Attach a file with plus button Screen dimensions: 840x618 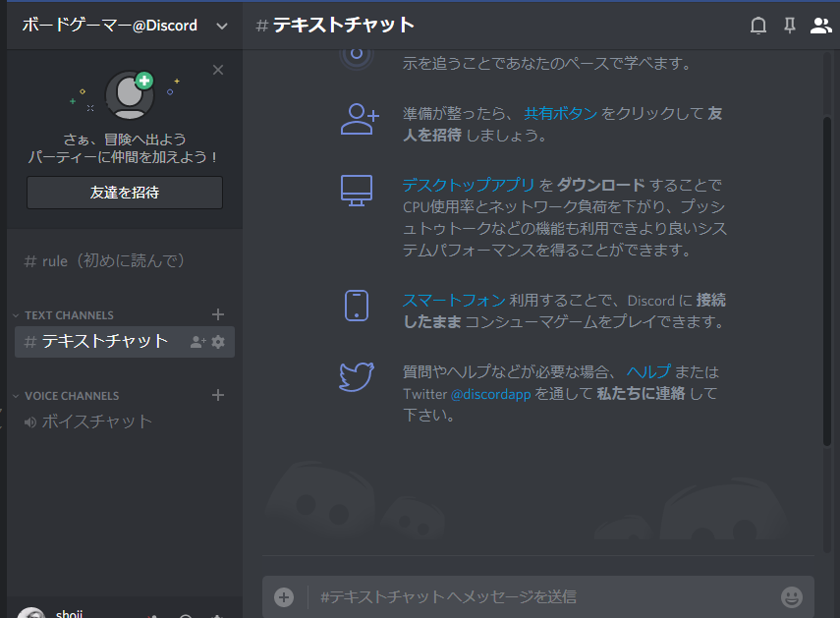coord(284,597)
